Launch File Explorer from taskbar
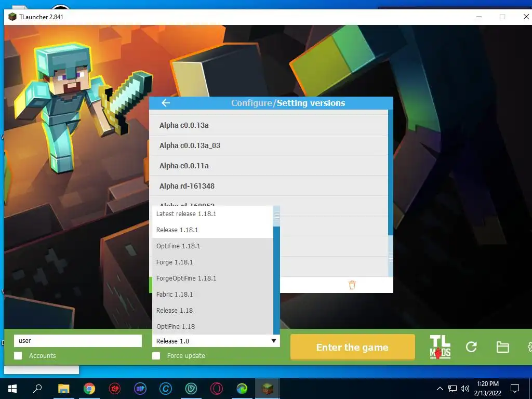532x399 pixels. (x=63, y=389)
